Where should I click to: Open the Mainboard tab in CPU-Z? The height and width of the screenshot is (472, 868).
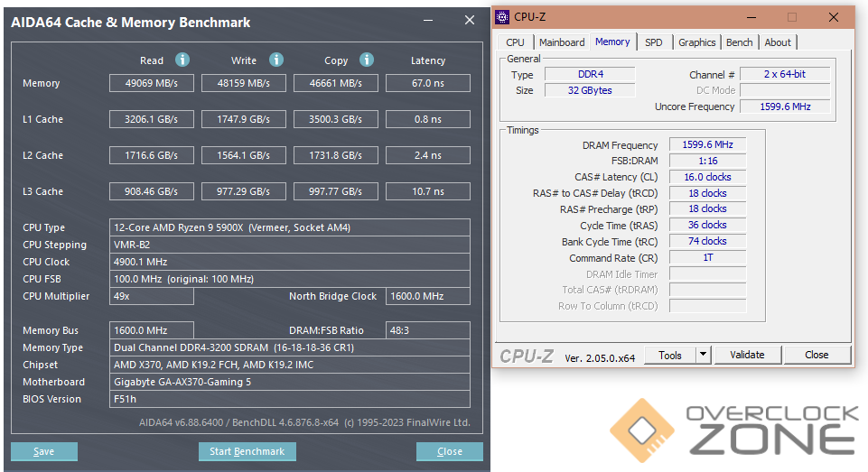[x=562, y=42]
